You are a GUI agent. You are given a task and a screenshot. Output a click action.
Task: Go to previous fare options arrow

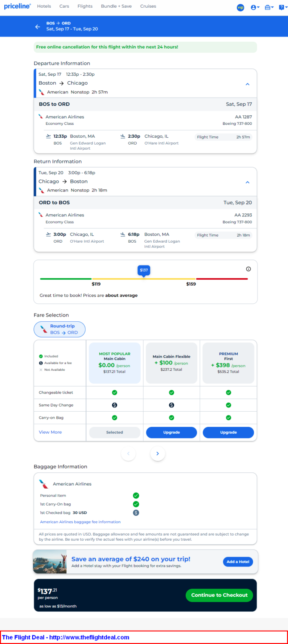coord(128,453)
